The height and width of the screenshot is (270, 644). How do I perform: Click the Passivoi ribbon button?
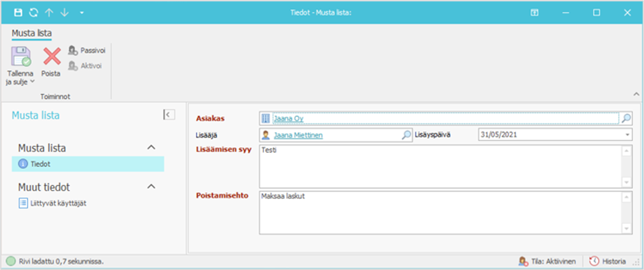[86, 50]
